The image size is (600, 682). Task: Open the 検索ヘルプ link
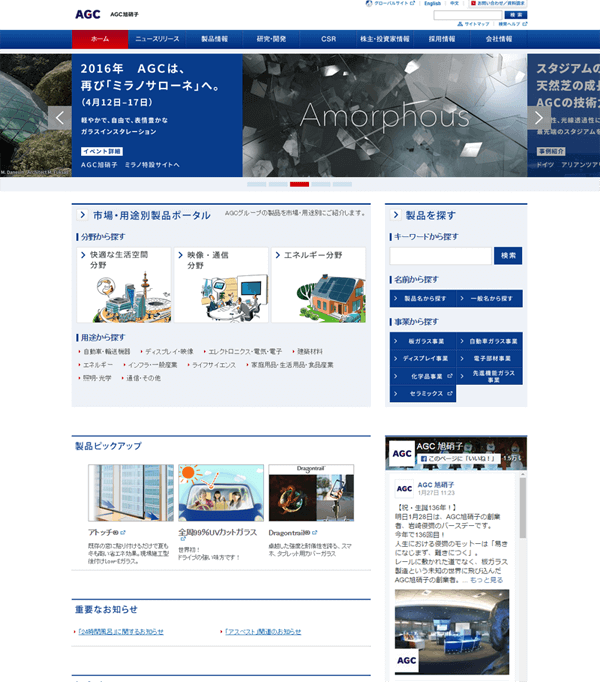click(513, 24)
